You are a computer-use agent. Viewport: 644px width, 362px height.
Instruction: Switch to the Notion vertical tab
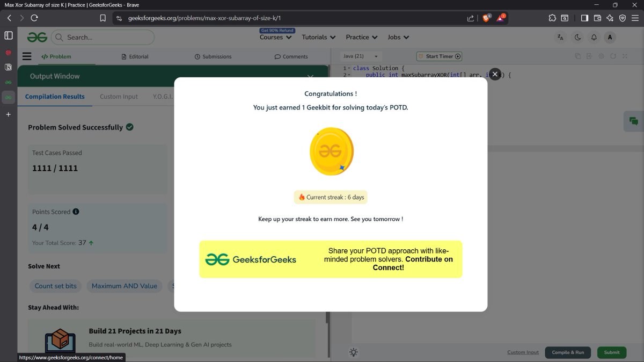8,67
